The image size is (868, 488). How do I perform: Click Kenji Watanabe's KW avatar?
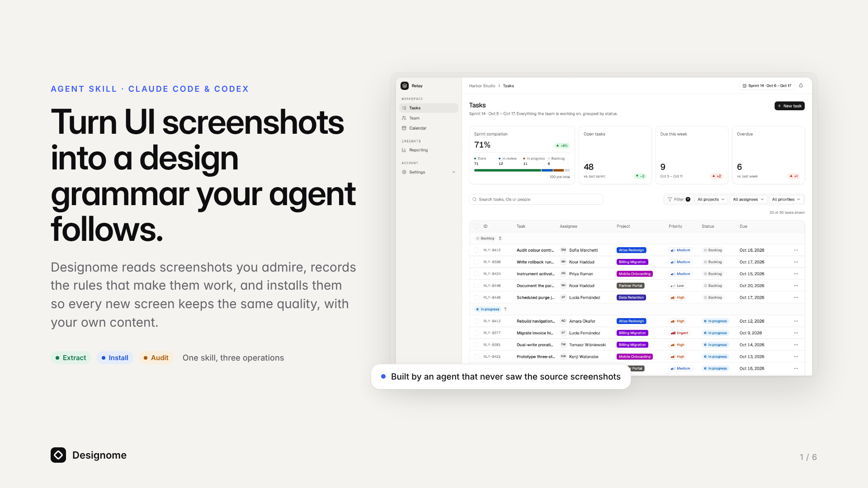point(563,357)
